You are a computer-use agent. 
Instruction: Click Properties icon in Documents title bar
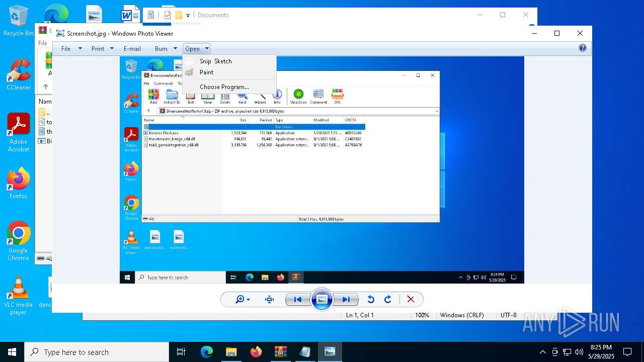pyautogui.click(x=168, y=15)
